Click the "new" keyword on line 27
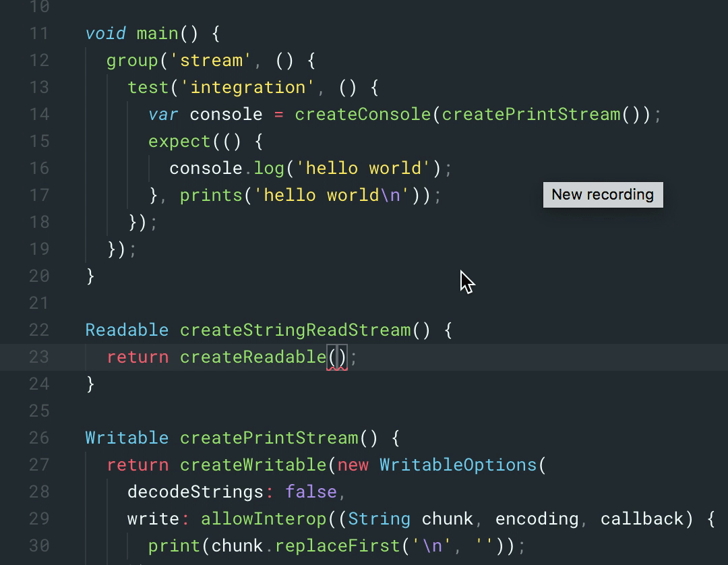 [353, 465]
